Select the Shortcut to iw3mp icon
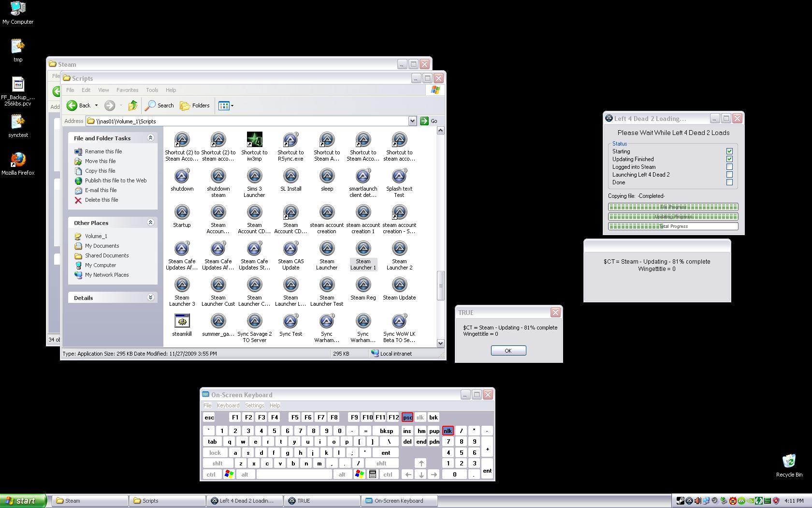 (x=254, y=147)
